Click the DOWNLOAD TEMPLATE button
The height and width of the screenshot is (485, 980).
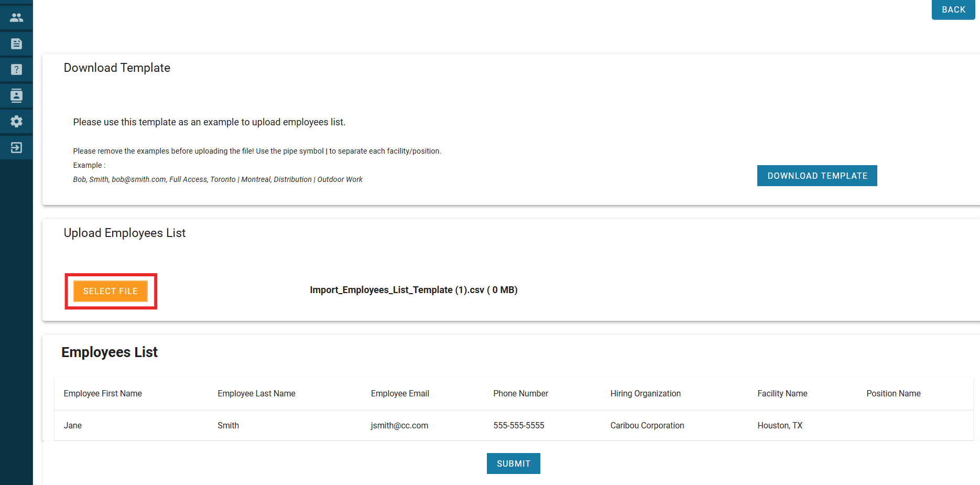pos(816,176)
